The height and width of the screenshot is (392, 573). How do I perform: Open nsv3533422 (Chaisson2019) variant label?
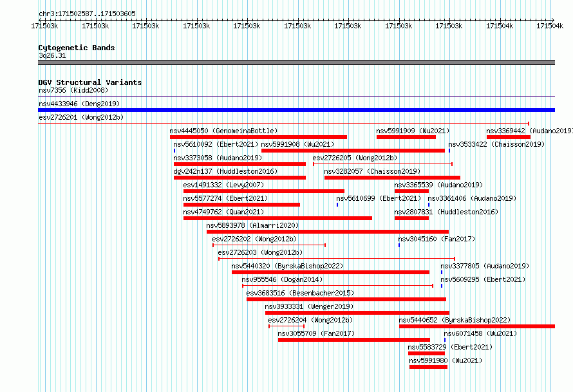pos(496,144)
